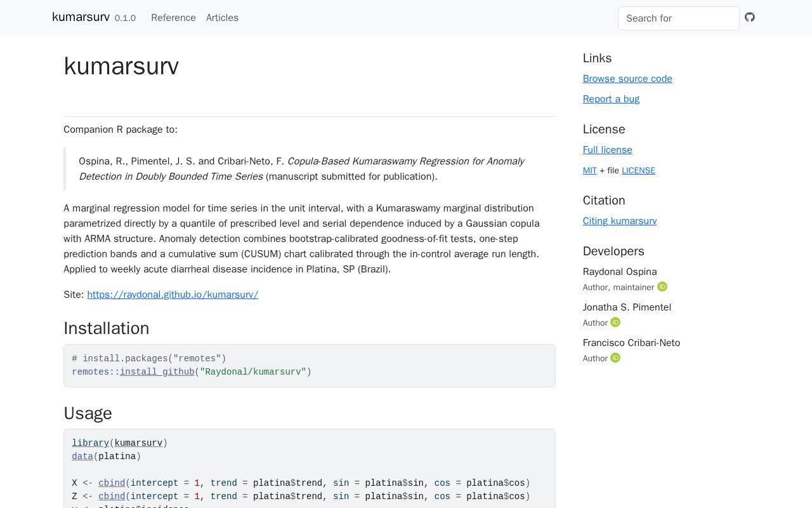
Task: Select developer name Francisco Cribari-Neto
Action: pos(631,343)
